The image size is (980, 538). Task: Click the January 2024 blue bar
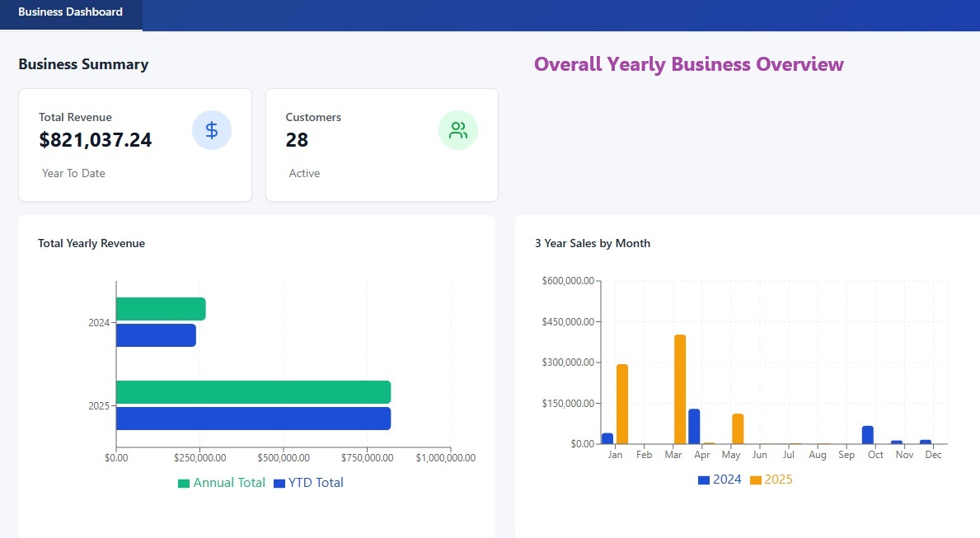[x=607, y=438]
